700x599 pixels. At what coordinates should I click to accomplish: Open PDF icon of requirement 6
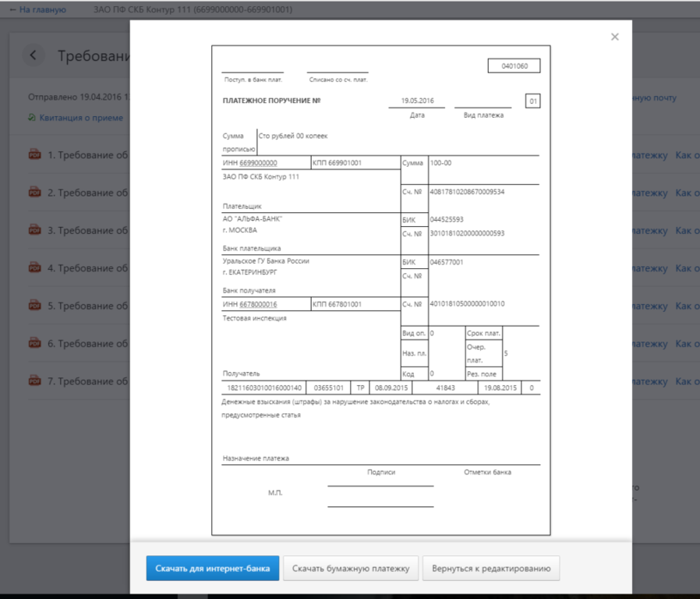click(34, 343)
